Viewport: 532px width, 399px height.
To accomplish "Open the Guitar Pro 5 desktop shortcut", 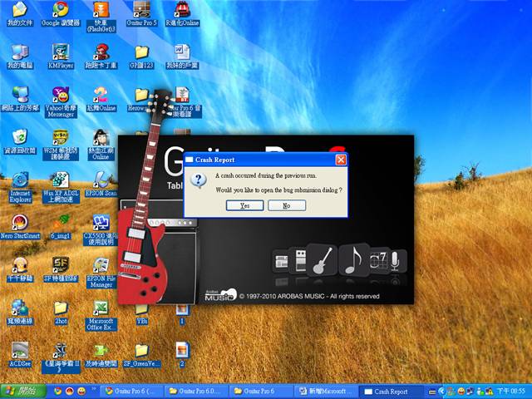I will pyautogui.click(x=142, y=14).
